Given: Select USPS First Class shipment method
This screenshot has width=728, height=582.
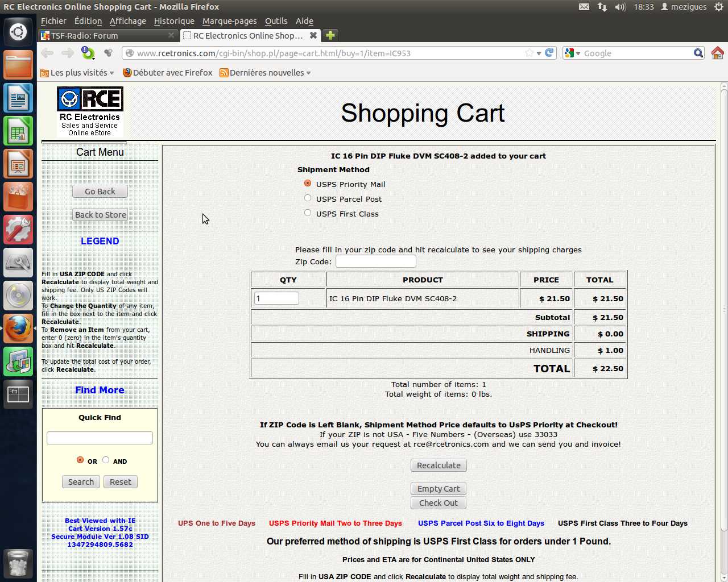Looking at the screenshot, I should 308,213.
